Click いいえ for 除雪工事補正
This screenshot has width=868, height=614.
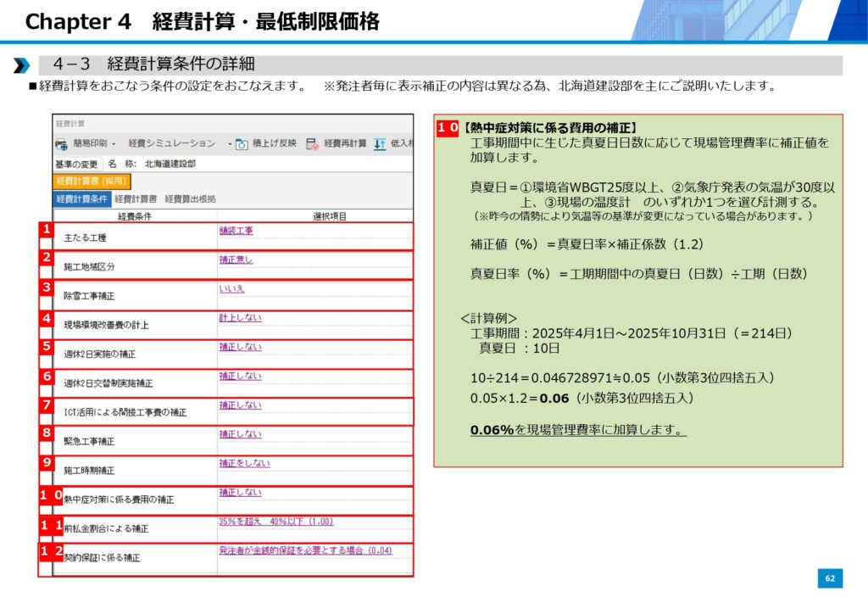point(231,288)
